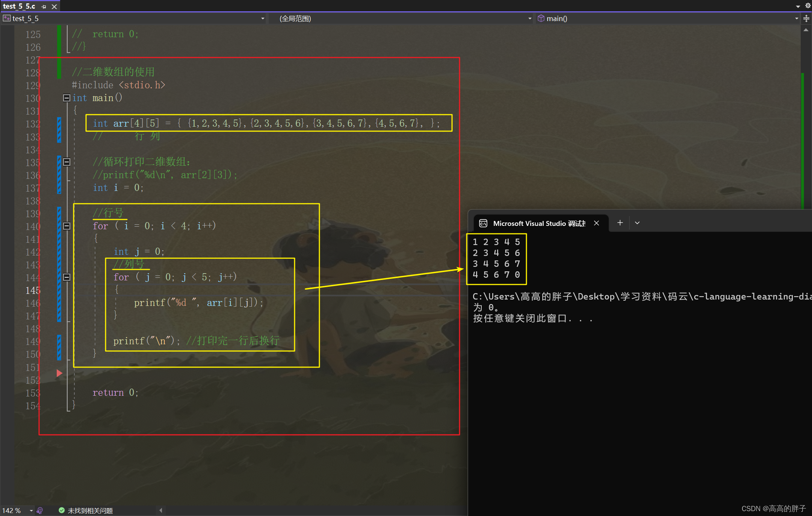
Task: Click the console terminal icon in debug tab
Action: 483,224
